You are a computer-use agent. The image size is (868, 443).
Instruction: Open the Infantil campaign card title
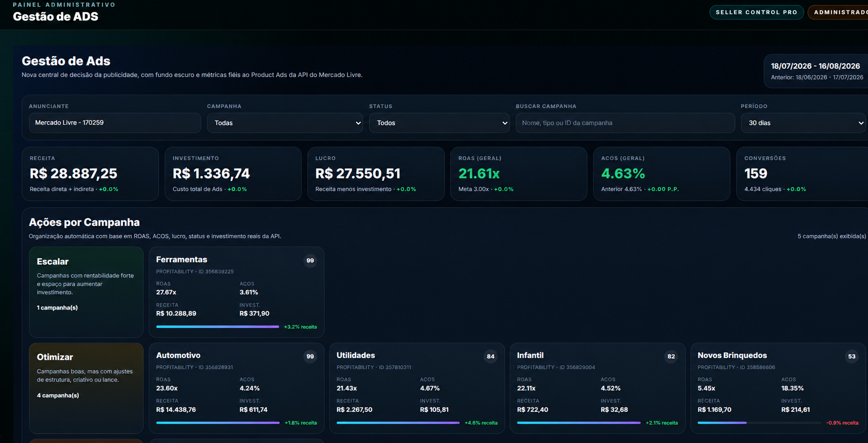coord(530,355)
